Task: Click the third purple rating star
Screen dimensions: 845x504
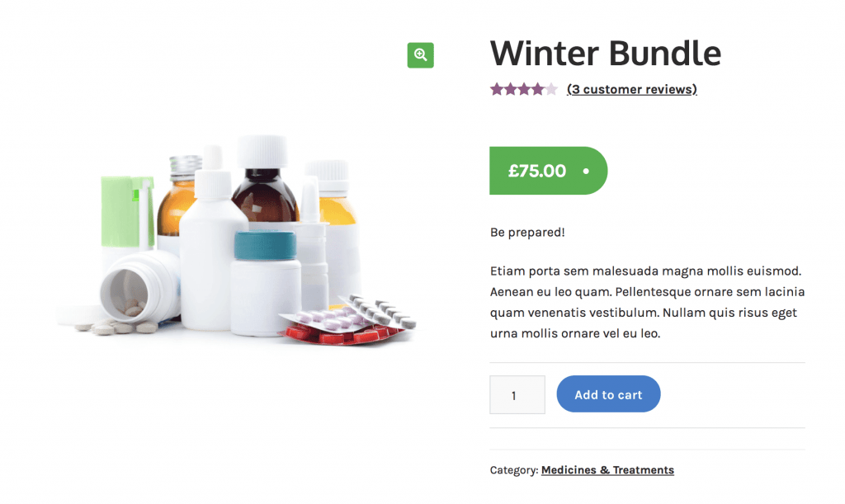Action: click(524, 89)
